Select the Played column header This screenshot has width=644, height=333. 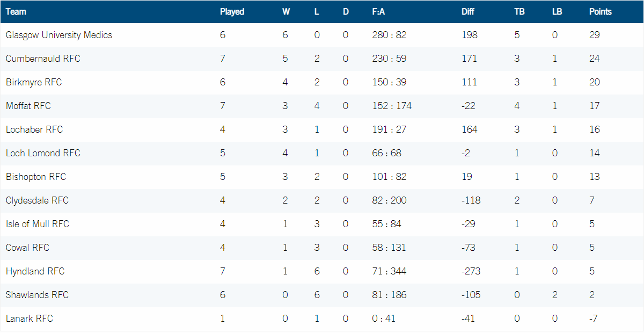point(232,11)
